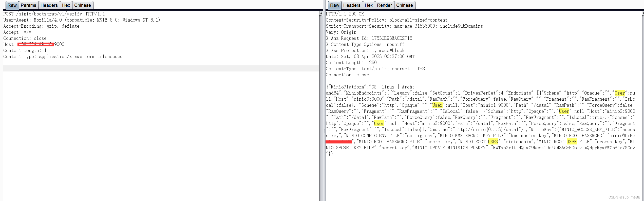The width and height of the screenshot is (644, 201).
Task: Click the User-Agent header line
Action: click(x=82, y=20)
